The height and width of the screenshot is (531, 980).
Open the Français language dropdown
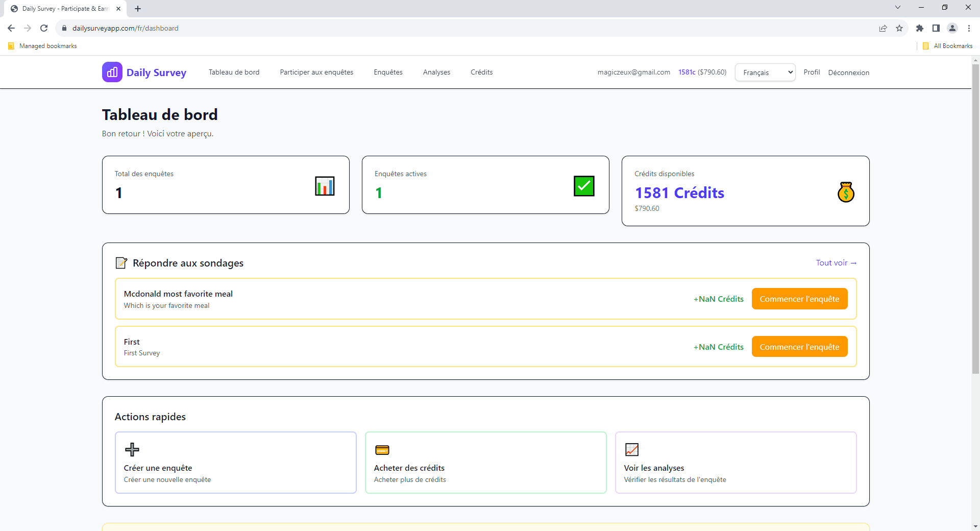coord(765,73)
